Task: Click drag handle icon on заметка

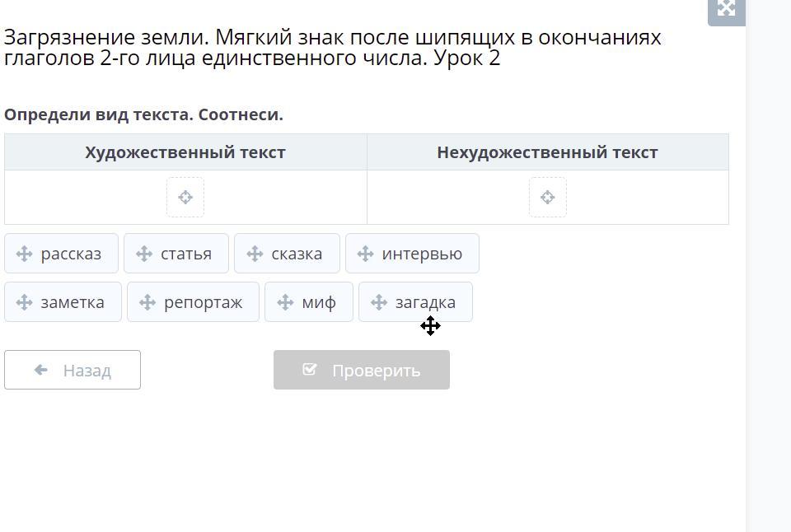Action: 24,302
